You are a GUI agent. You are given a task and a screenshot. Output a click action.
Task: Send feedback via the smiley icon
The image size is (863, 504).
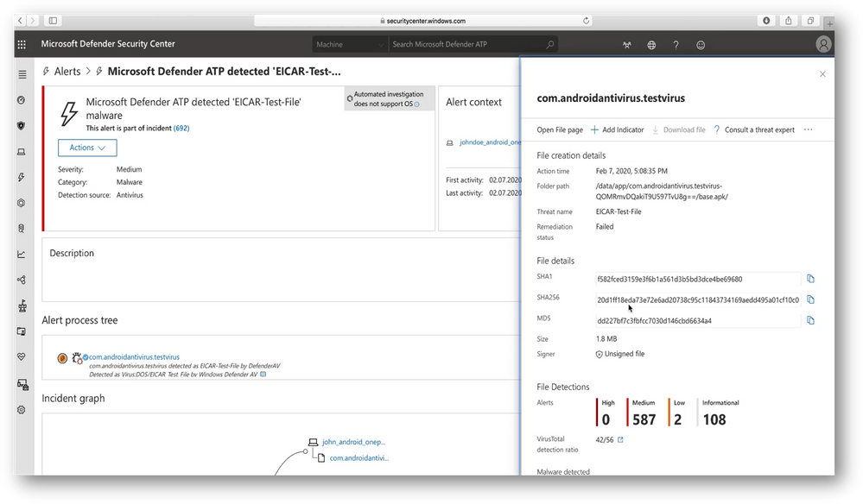701,44
